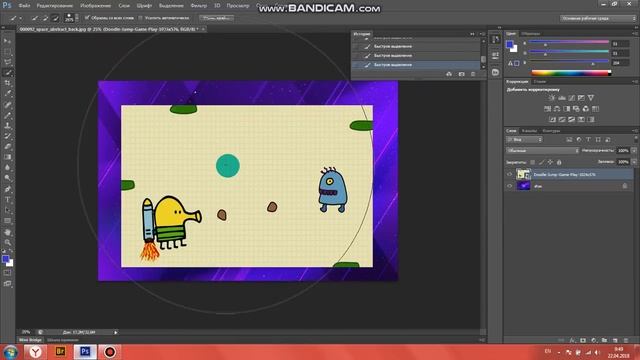The image size is (640, 360).
Task: Toggle lock position icon
Action: click(x=550, y=162)
